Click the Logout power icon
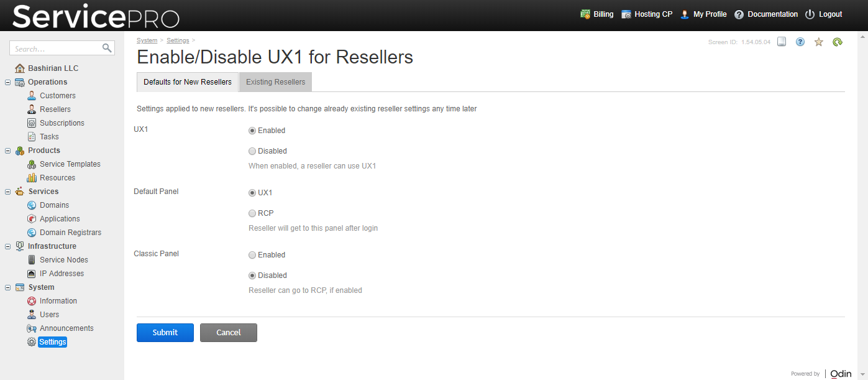This screenshot has width=868, height=380. coord(810,14)
